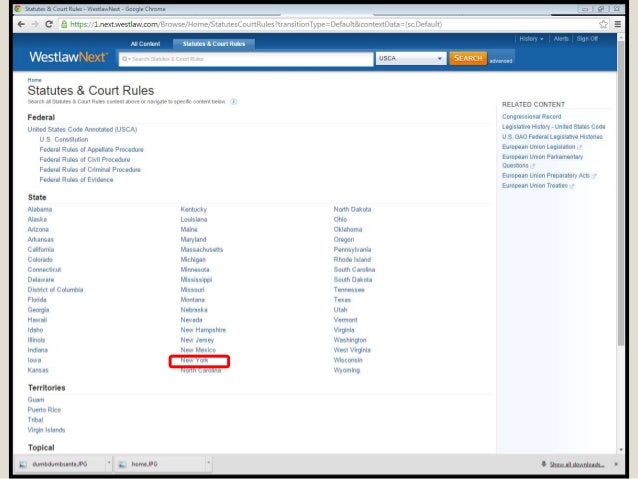
Task: Open United States Code Annotated (USCA)
Action: coord(82,129)
